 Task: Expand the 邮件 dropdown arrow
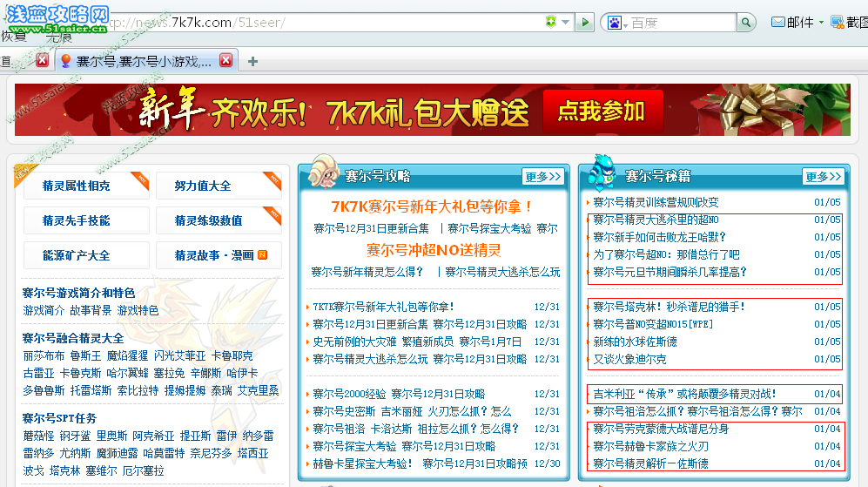pyautogui.click(x=821, y=22)
